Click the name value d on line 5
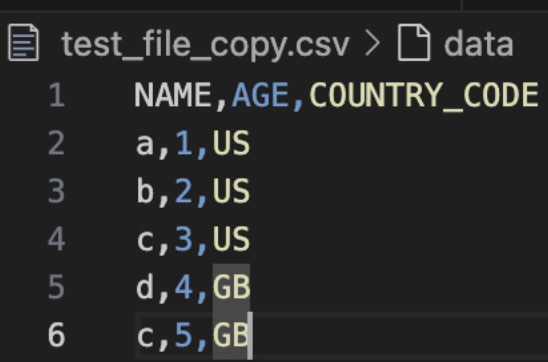 click(x=145, y=287)
